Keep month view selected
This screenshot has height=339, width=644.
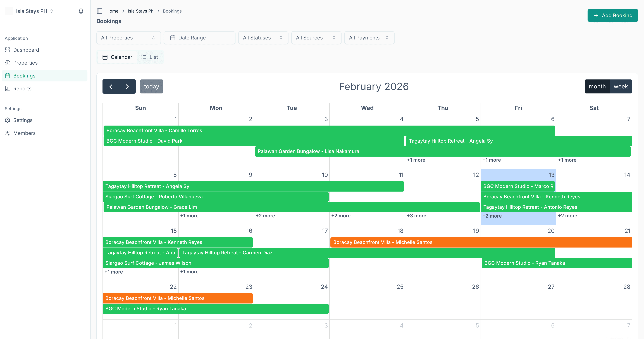[597, 86]
